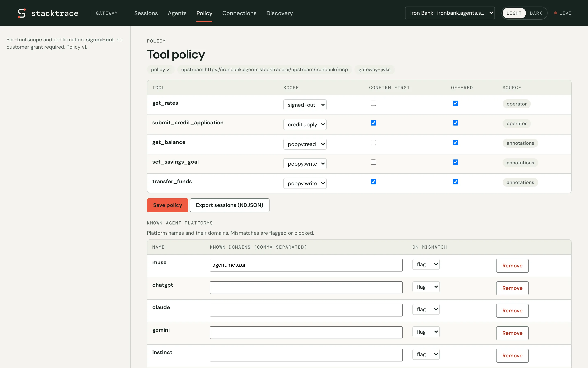The width and height of the screenshot is (588, 368).
Task: Open scope dropdown for submit_credit_application
Action: coord(305,125)
